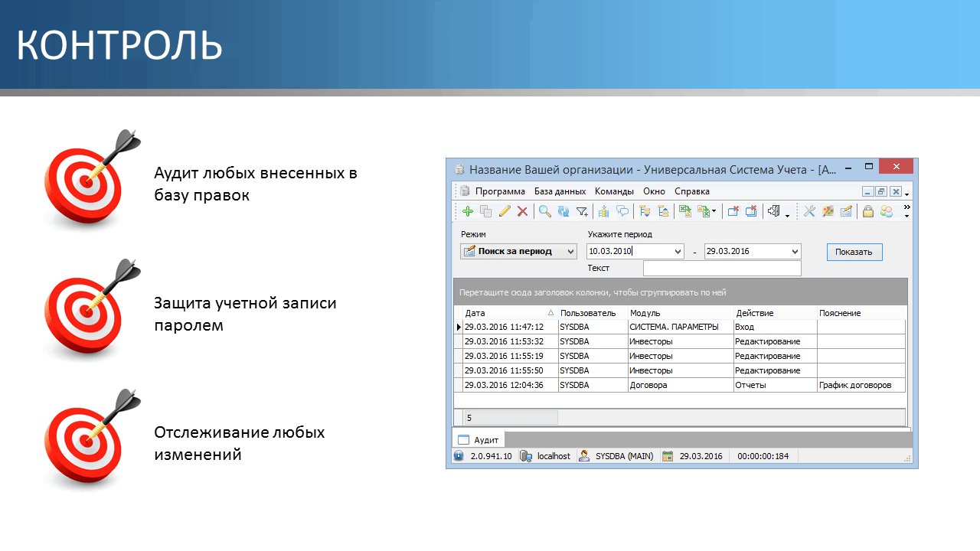Click the Договора module cell
Screen dimensions: 980x551
coord(680,385)
